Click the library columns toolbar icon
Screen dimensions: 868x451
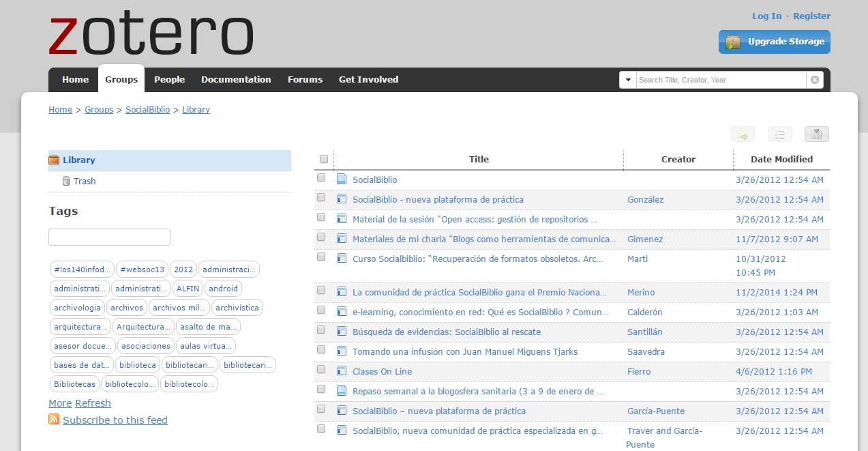[x=817, y=134]
